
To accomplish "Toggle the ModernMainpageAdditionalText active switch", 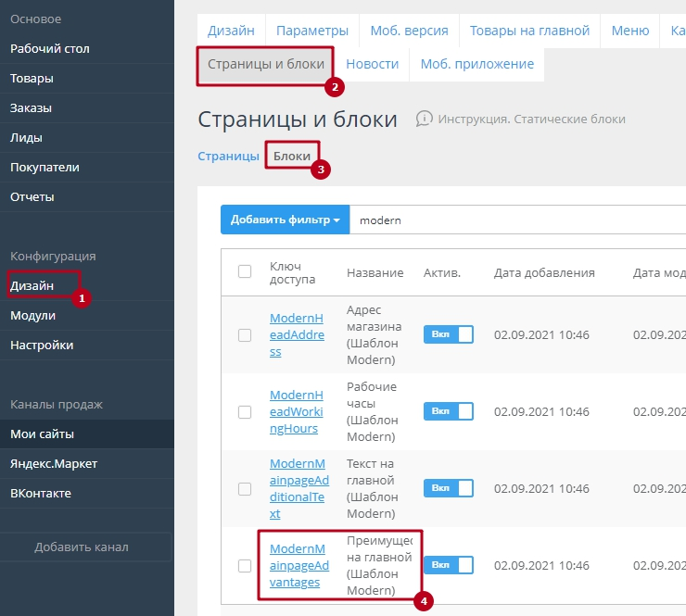I will point(449,488).
